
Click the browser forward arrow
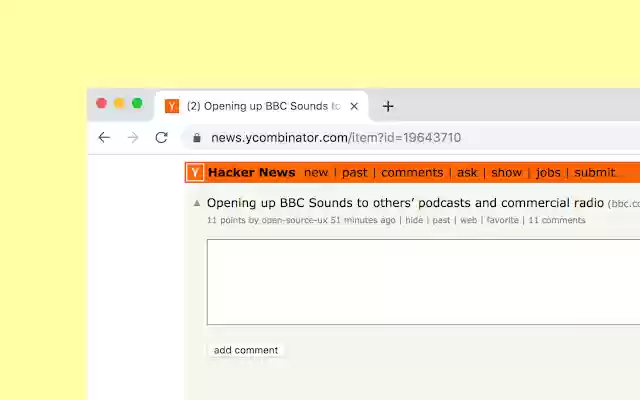pos(133,138)
